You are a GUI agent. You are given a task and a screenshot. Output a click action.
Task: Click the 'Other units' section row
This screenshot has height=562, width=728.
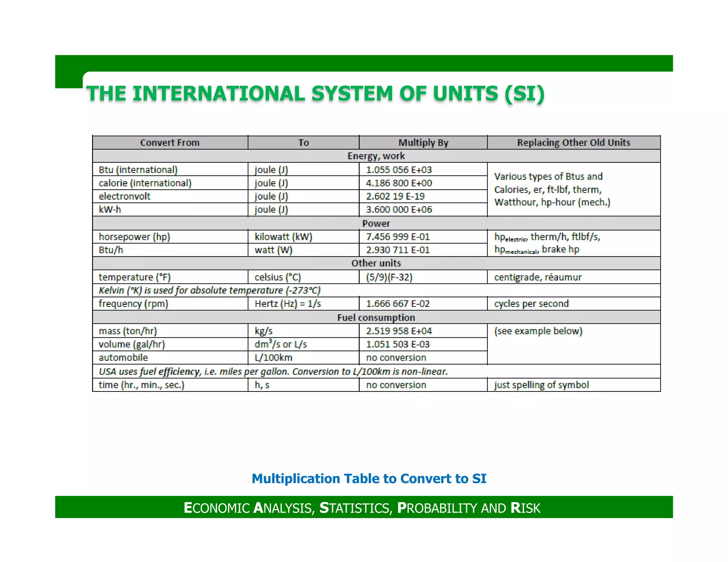tap(376, 263)
